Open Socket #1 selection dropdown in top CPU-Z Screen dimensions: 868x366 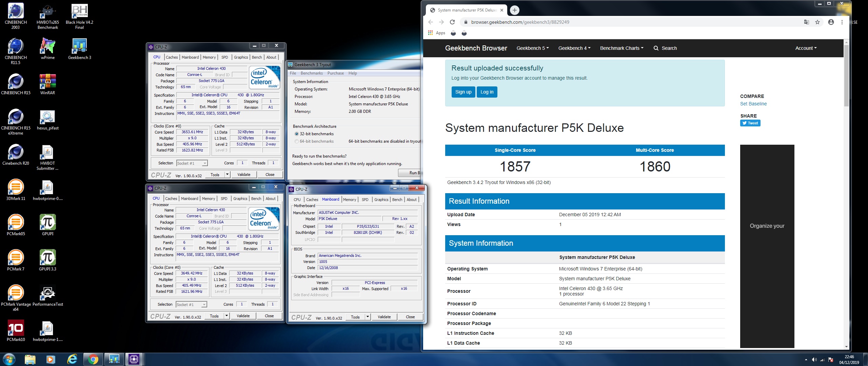[192, 163]
